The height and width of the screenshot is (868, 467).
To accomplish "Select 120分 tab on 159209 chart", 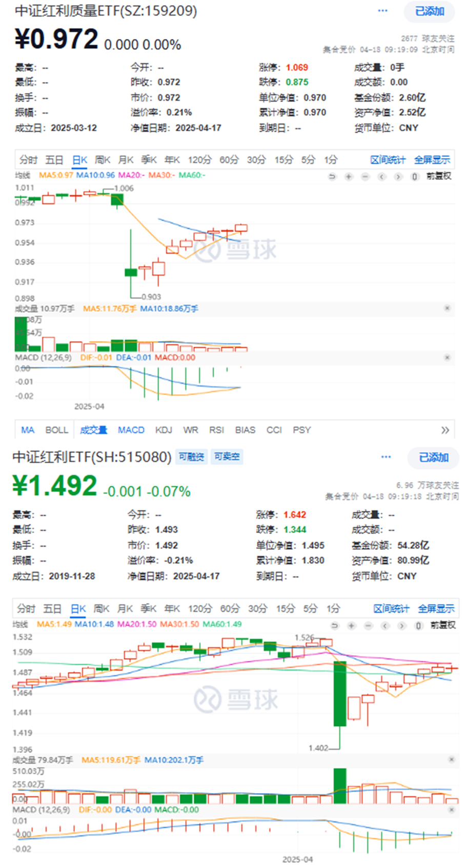I will click(199, 160).
